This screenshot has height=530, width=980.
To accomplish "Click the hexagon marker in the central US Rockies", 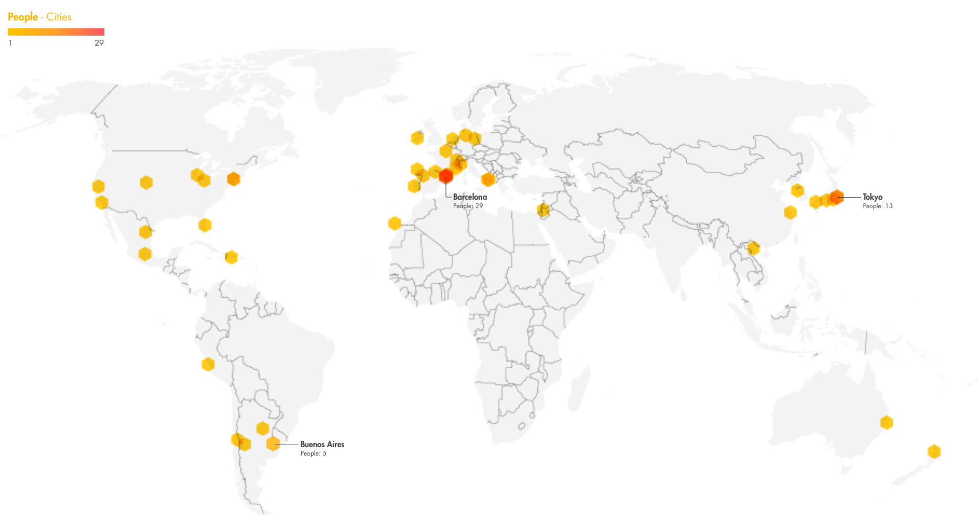I will pos(146,182).
